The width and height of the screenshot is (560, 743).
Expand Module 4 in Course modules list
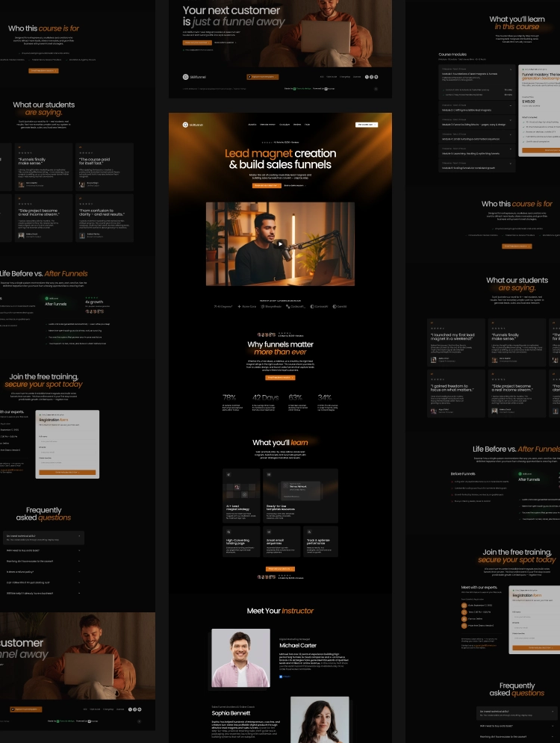tap(476, 137)
